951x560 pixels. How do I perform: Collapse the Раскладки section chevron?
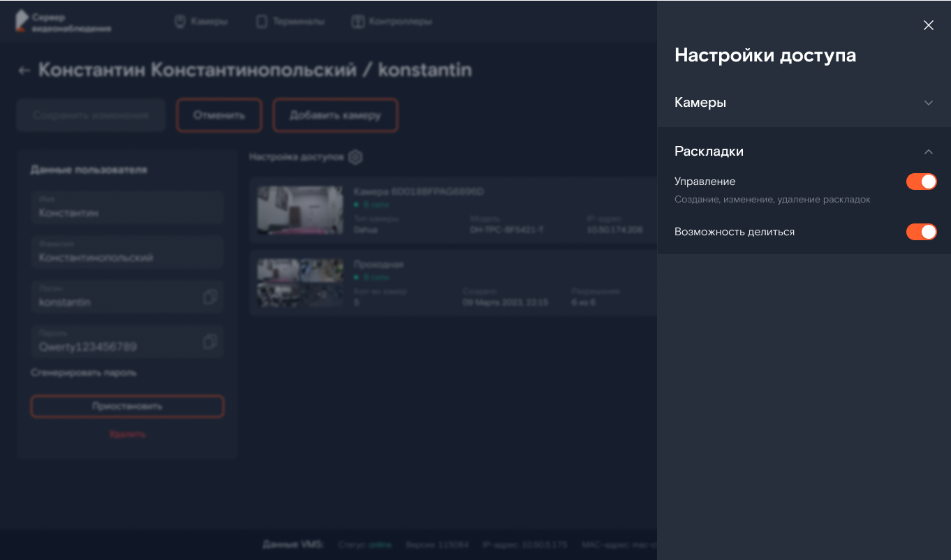(x=929, y=152)
